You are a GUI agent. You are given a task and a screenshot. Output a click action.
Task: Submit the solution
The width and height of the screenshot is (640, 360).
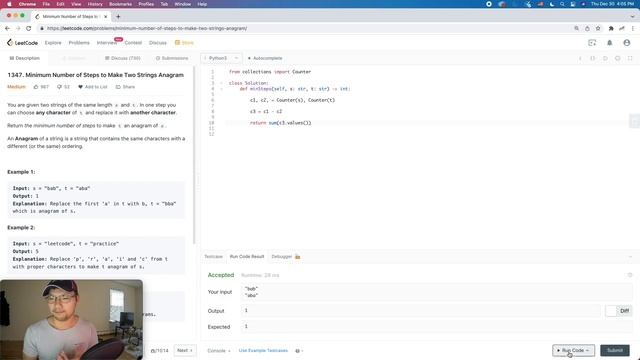tap(615, 350)
